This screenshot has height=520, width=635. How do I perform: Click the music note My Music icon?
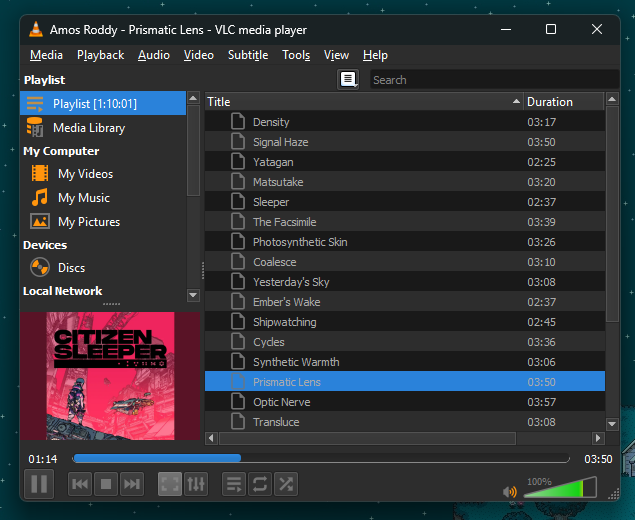[40, 197]
